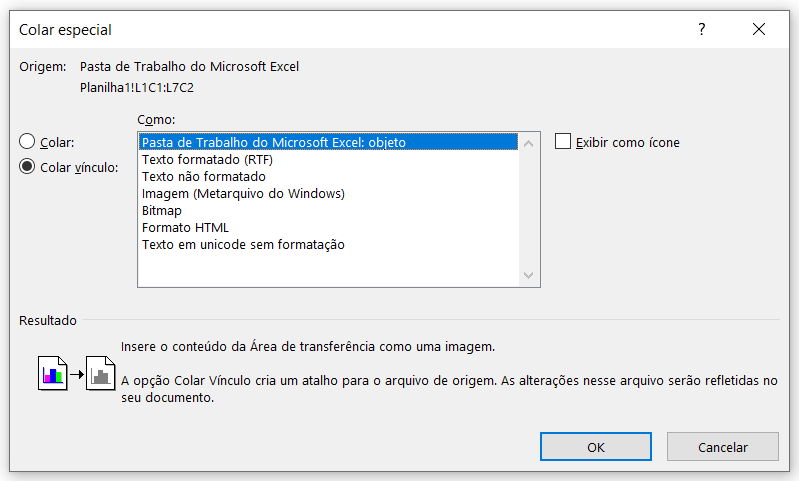Enable Exibir como ícone checkbox

(563, 141)
